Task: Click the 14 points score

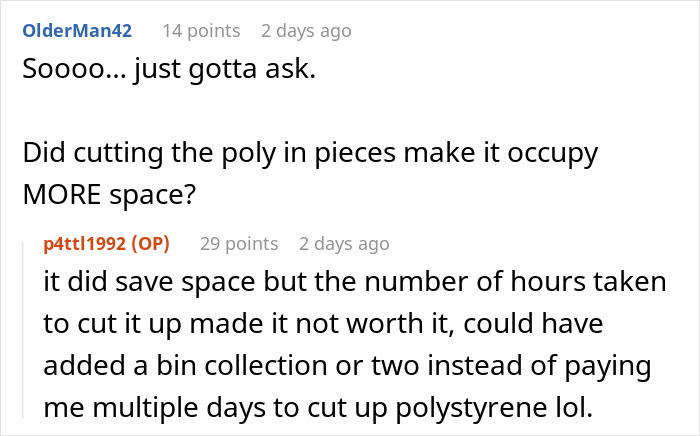Action: tap(201, 31)
